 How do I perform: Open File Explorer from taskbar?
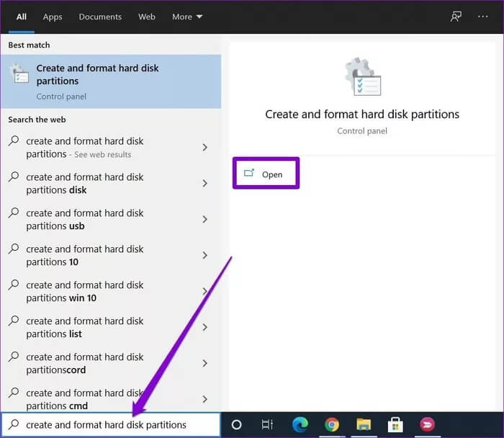point(364,424)
